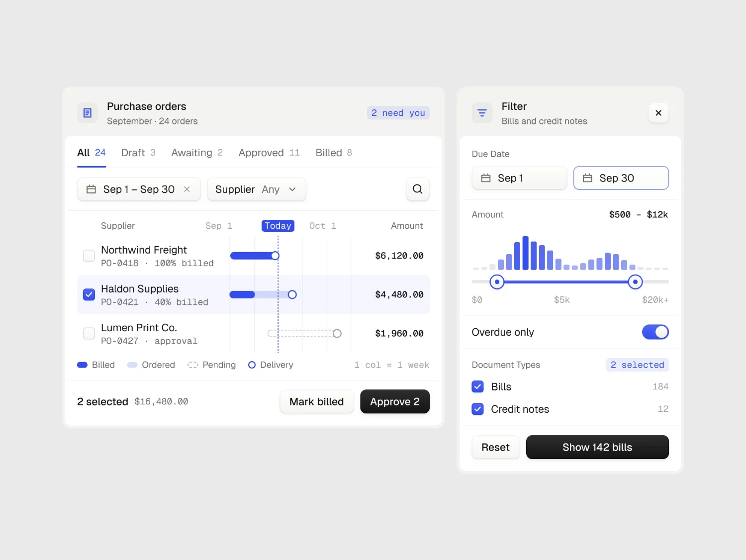Click the Purchase orders document icon
The height and width of the screenshot is (560, 746).
pos(88,113)
